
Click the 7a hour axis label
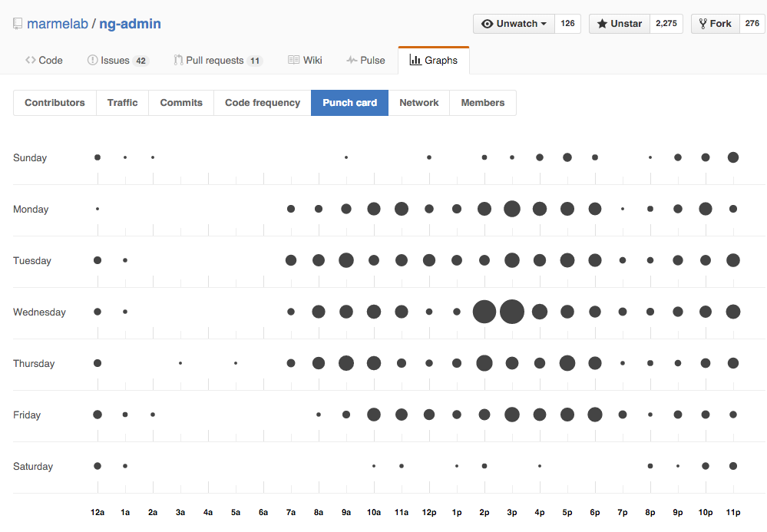point(291,513)
